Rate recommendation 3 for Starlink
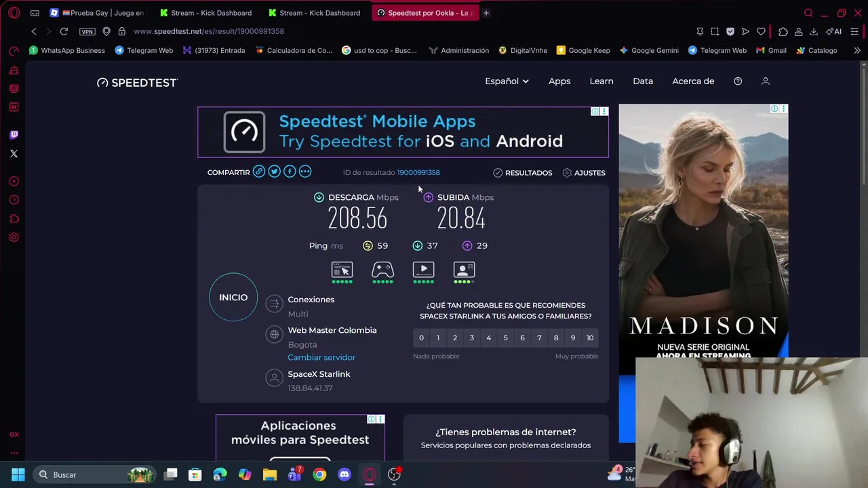This screenshot has height=488, width=868. click(472, 338)
